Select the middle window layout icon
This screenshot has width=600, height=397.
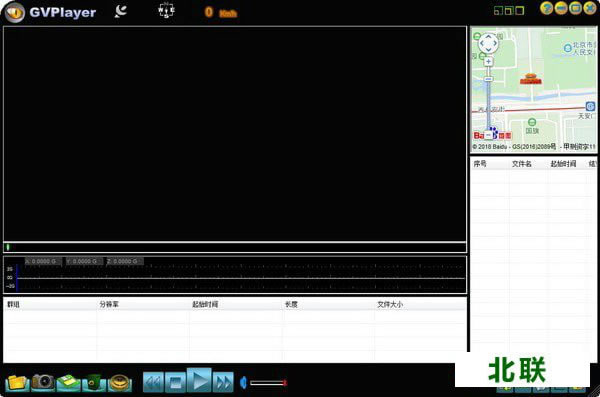pos(508,11)
